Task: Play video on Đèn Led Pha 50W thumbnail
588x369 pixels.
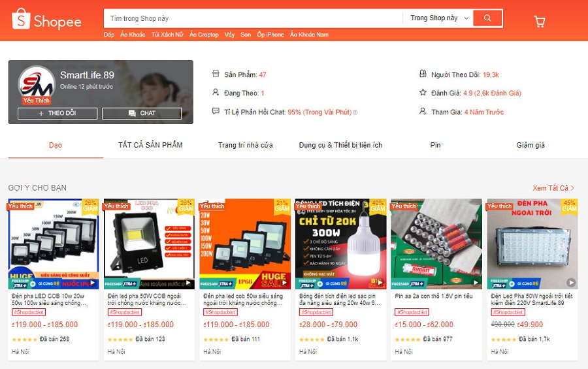Action: pos(571,282)
